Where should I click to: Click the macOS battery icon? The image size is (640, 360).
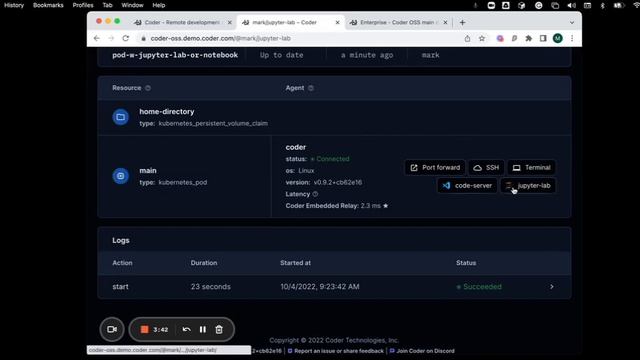pyautogui.click(x=619, y=5)
